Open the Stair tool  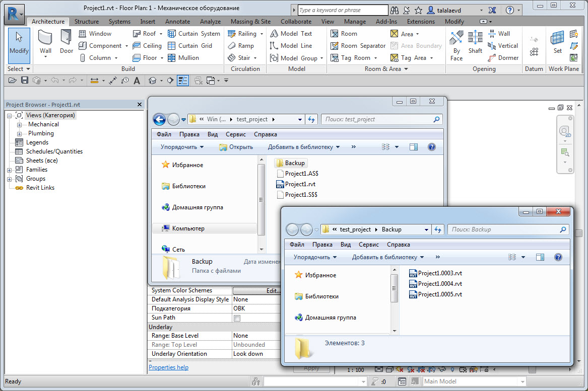243,57
